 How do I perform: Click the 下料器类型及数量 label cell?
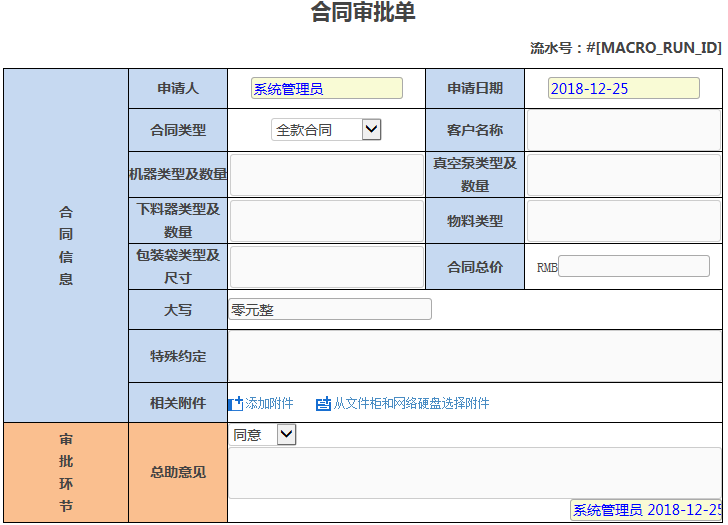click(x=178, y=220)
